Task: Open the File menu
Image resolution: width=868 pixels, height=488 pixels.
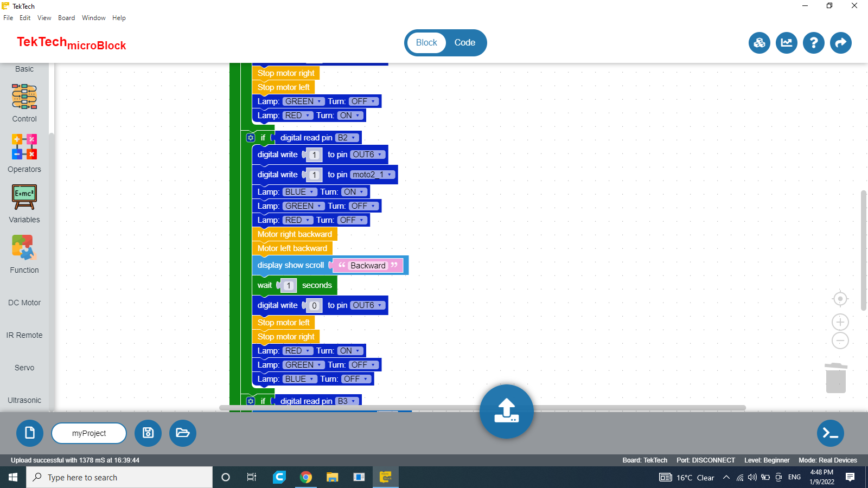Action: click(x=8, y=18)
